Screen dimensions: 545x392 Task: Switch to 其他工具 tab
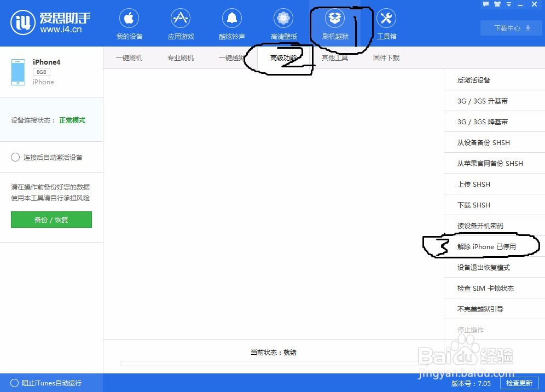[335, 57]
